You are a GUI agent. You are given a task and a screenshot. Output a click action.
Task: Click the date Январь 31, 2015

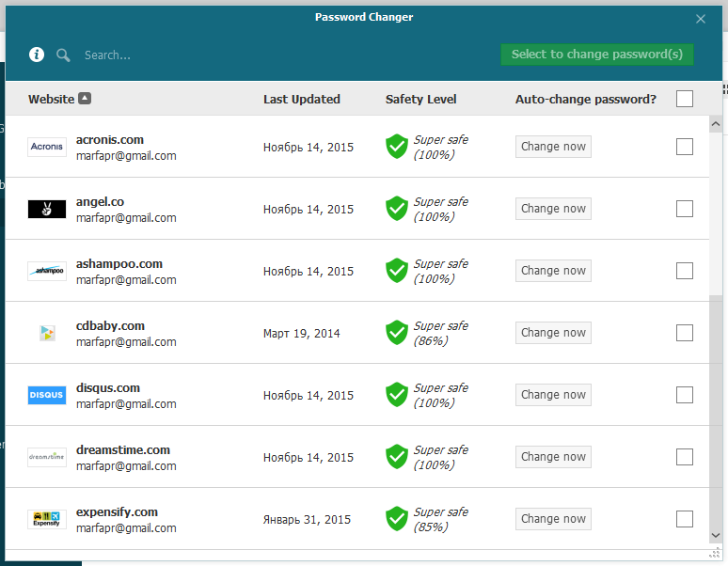[x=307, y=520]
